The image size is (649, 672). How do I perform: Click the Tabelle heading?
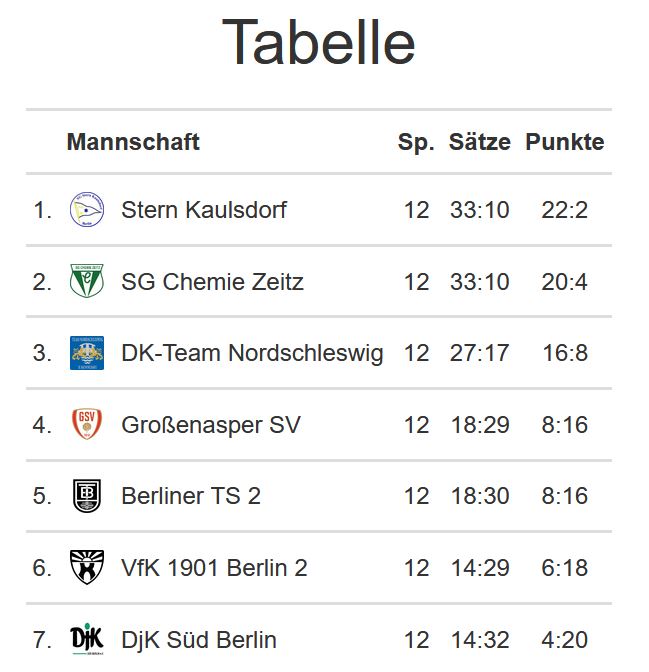[318, 42]
